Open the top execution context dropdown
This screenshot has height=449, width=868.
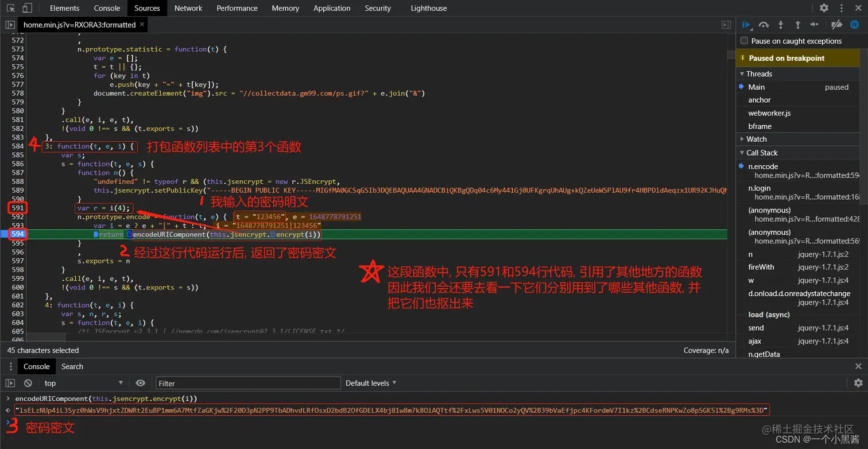coord(84,383)
